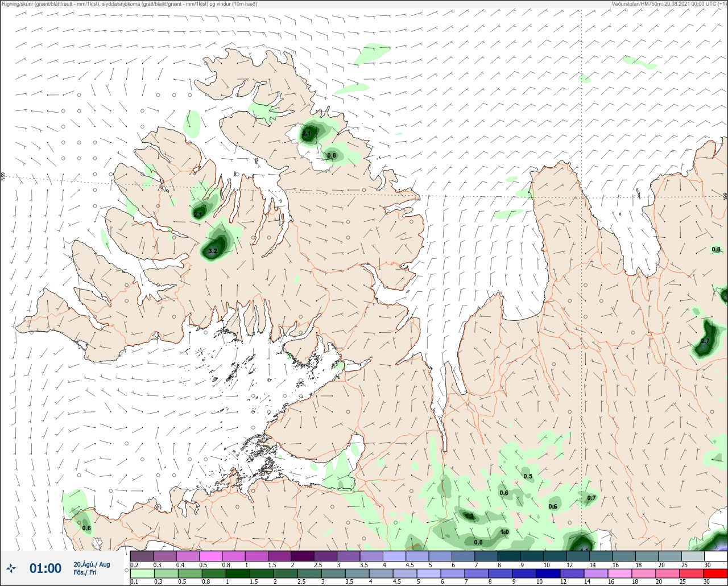Click the 2.1 value just above the 3.2 cell
This screenshot has height=586, width=728.
(198, 214)
